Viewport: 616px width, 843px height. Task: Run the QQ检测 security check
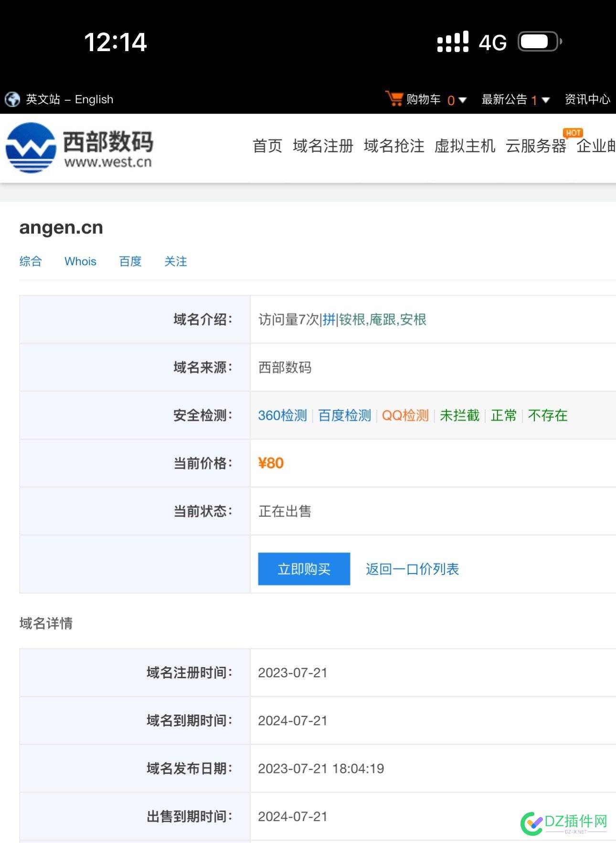coord(405,416)
